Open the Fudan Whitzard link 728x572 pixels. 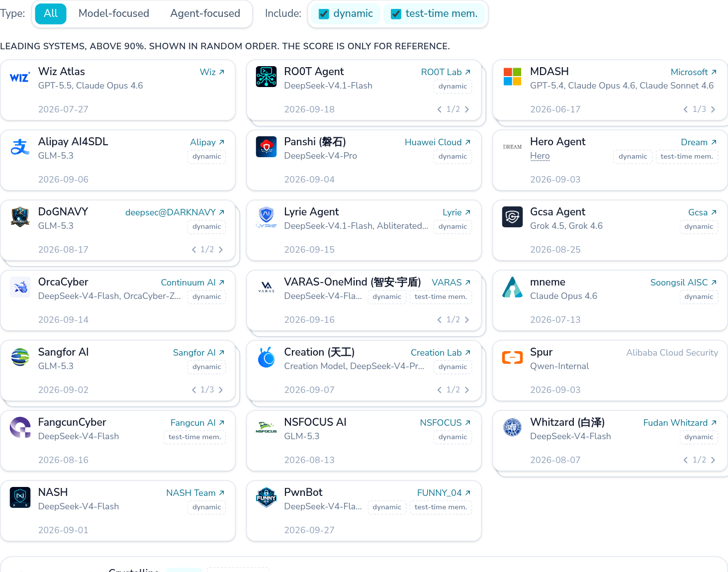point(680,423)
